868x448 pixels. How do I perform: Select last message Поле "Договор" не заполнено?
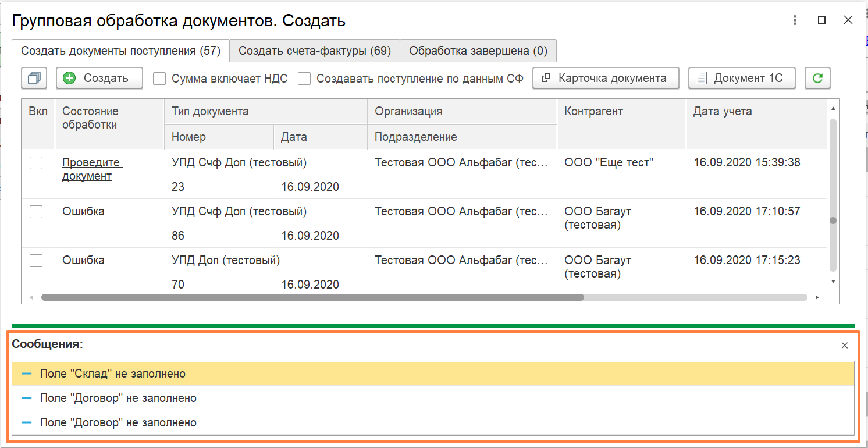click(433, 422)
